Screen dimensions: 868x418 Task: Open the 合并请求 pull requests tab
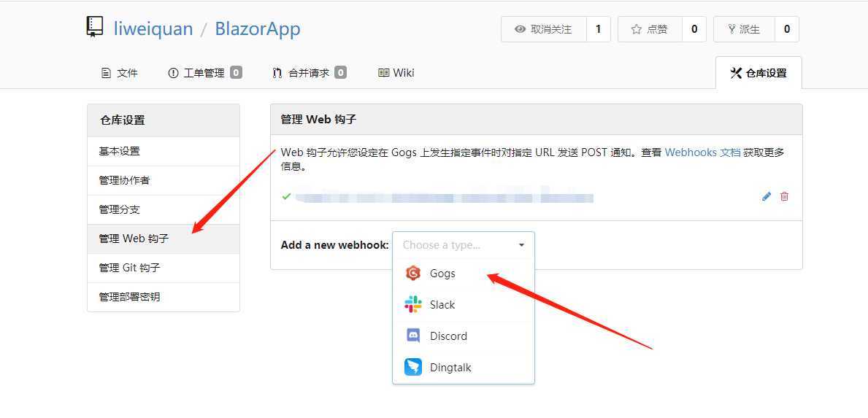click(310, 73)
